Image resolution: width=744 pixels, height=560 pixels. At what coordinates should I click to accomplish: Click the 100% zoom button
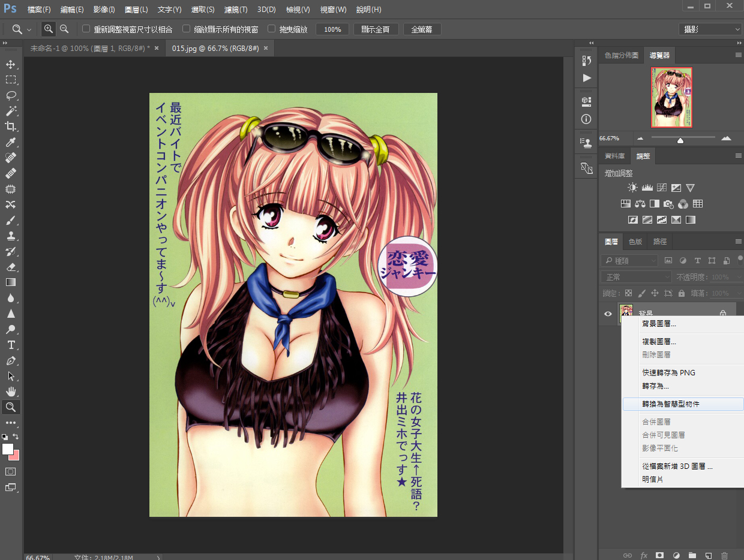click(332, 29)
